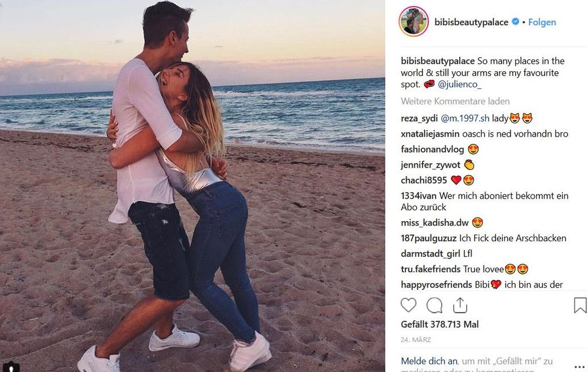Load more comments with Weitere Kommentare laden

click(455, 101)
